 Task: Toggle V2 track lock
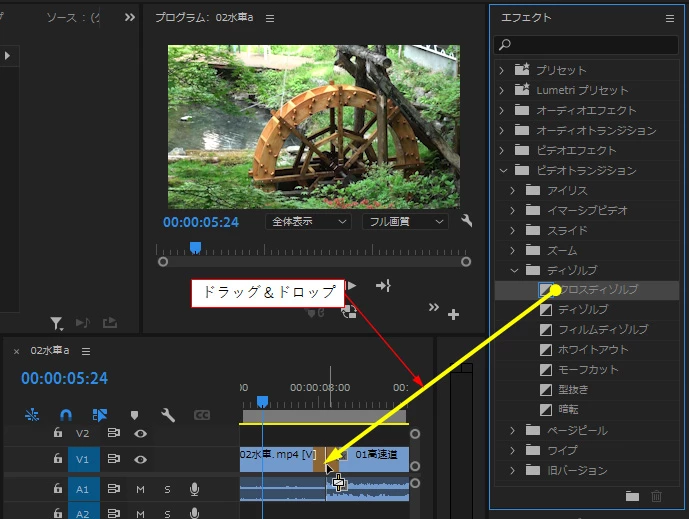pos(58,432)
